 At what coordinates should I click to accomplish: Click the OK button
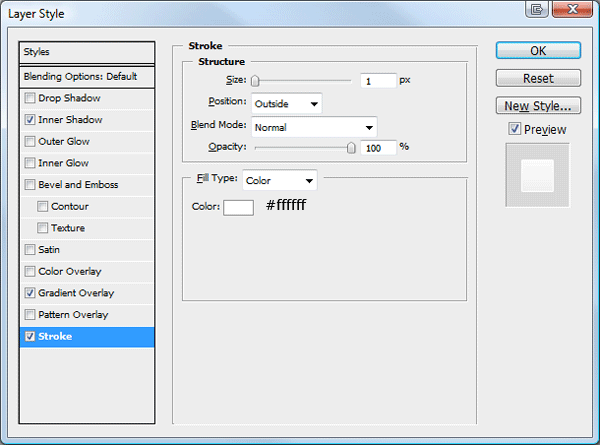(538, 51)
